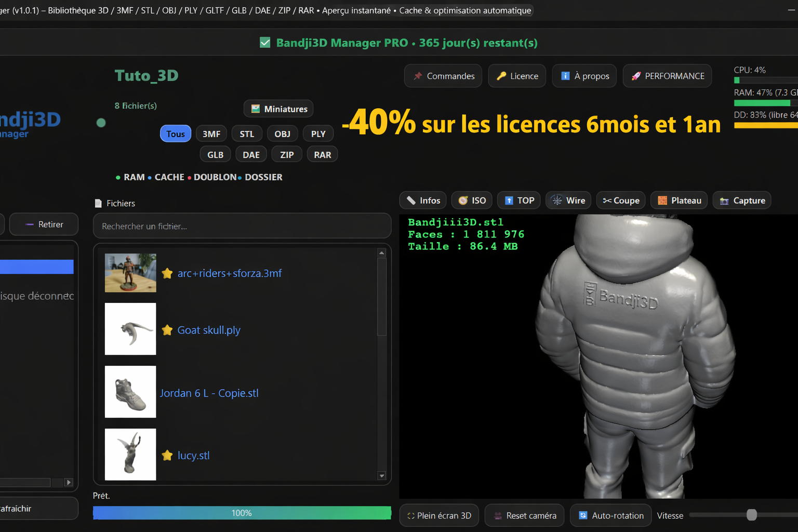Click the -40% licences promo banner

(531, 124)
